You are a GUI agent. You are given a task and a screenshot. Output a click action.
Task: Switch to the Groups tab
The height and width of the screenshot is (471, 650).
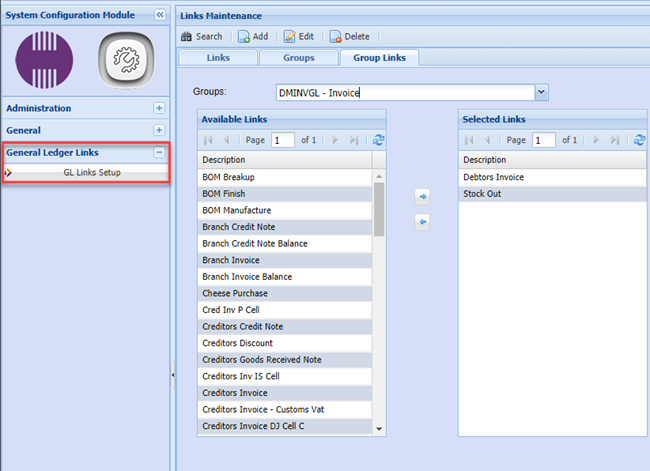(x=298, y=58)
